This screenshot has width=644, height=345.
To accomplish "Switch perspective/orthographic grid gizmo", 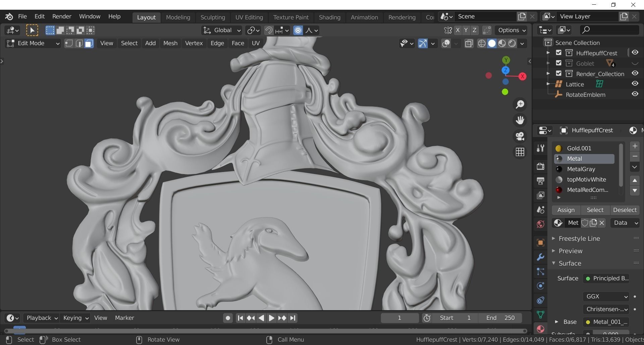I will coord(520,152).
